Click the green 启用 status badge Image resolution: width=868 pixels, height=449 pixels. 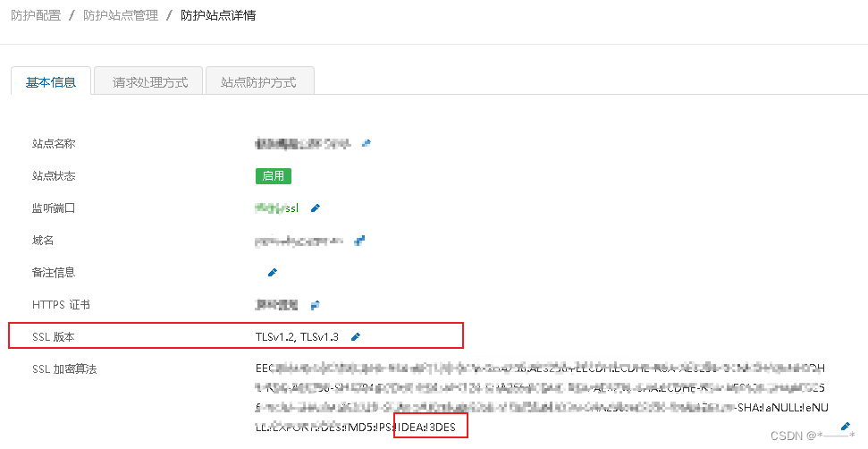click(273, 176)
